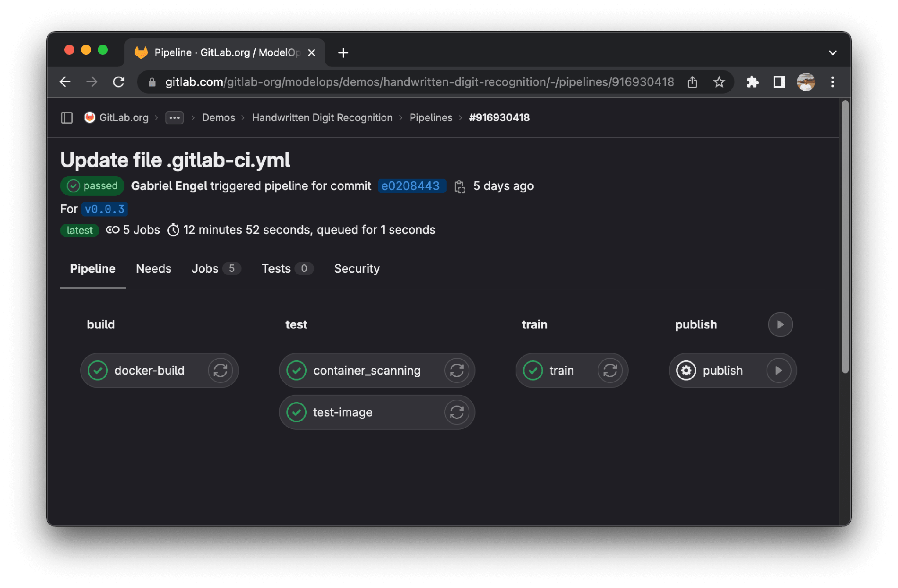Open tab search dropdown arrow
Viewport: 898px width, 588px height.
click(833, 53)
